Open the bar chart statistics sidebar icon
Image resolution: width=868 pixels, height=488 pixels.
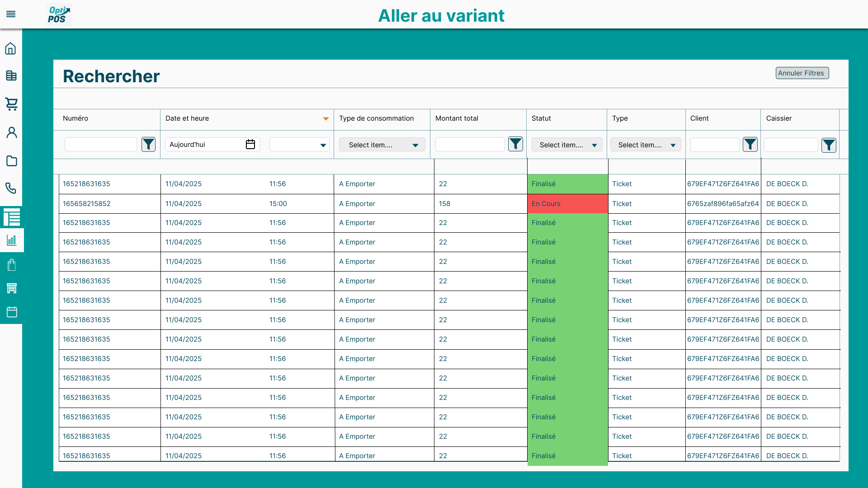(12, 240)
